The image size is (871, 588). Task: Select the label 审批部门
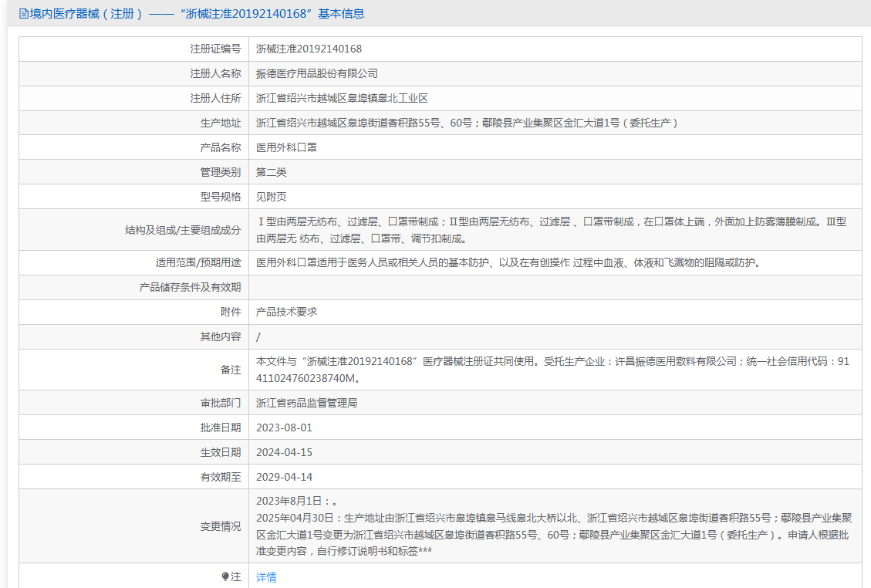(221, 403)
